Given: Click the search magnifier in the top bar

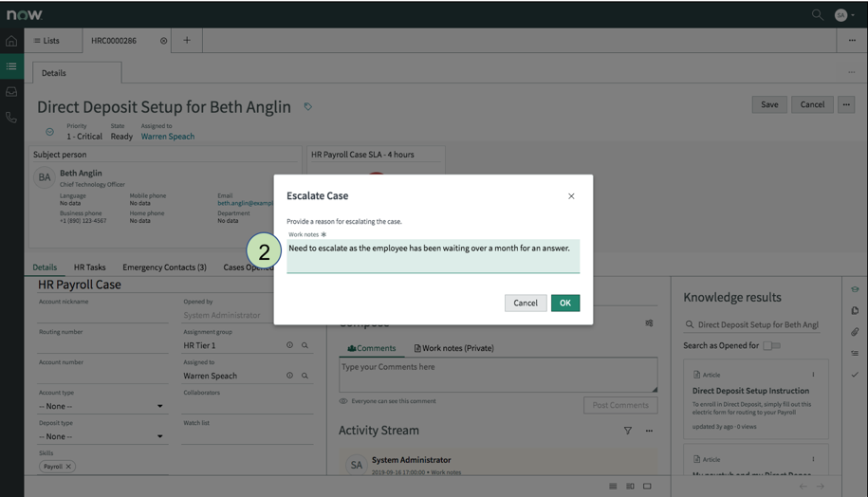Looking at the screenshot, I should [x=817, y=15].
